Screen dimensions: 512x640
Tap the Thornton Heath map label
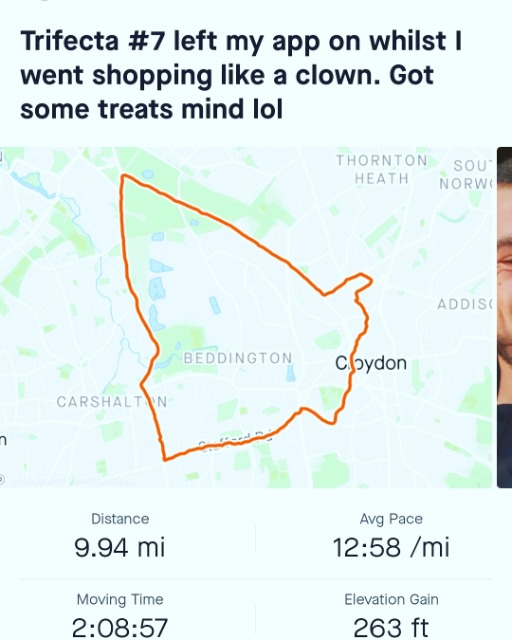point(381,169)
